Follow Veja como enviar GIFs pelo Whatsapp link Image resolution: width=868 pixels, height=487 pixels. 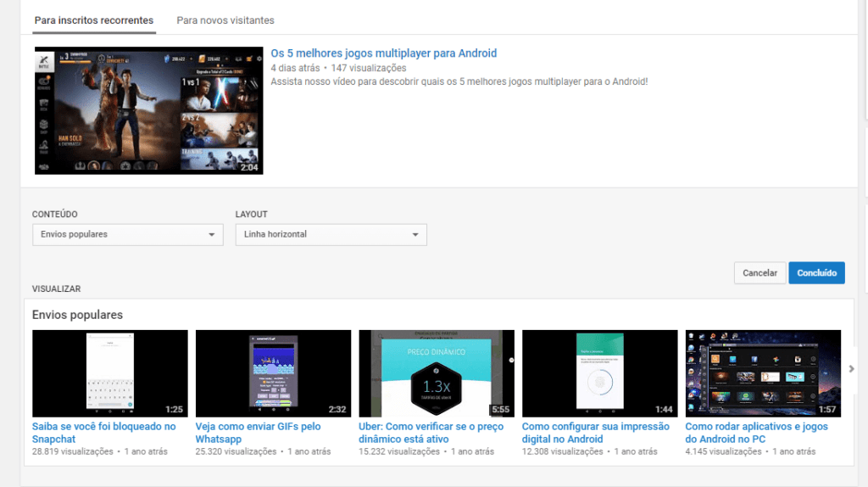[x=258, y=433]
